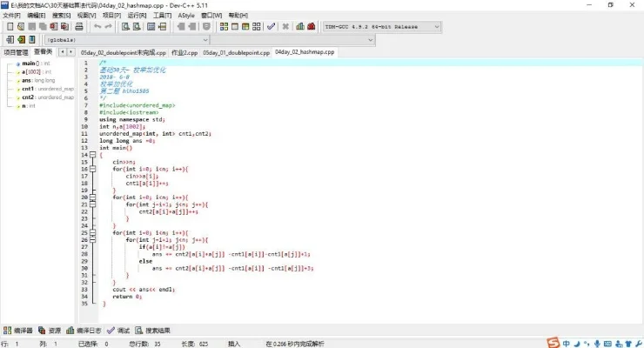Click the Goto bookmark icon
The image size is (644, 348).
pos(31,39)
